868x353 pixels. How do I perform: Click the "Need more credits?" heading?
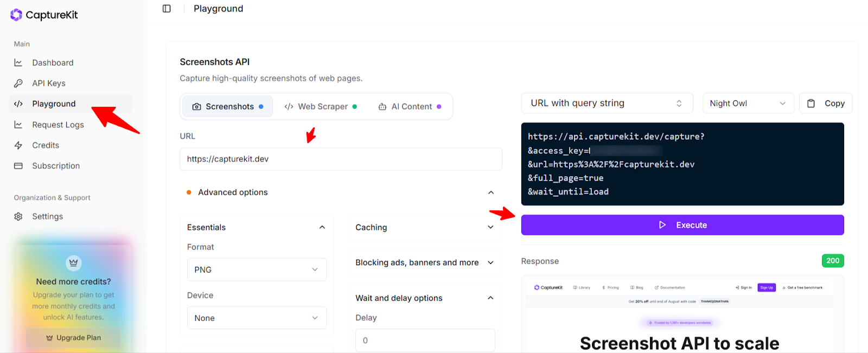[x=74, y=281]
